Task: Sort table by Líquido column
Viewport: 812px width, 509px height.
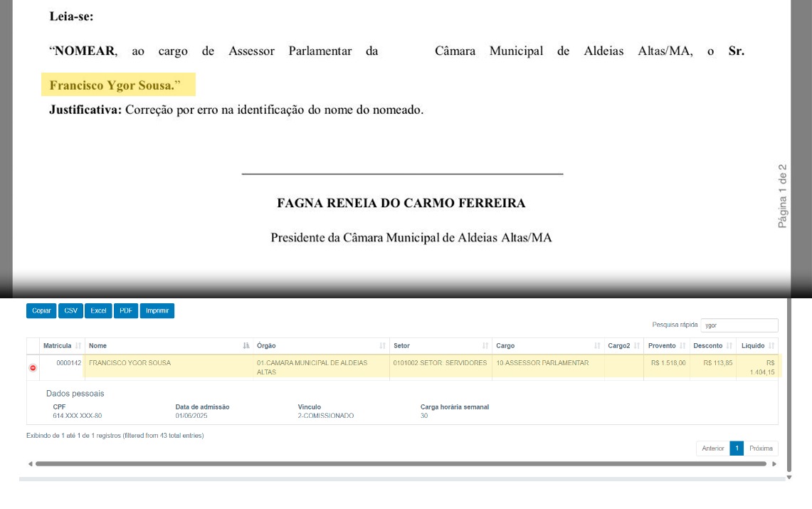Action: 757,346
